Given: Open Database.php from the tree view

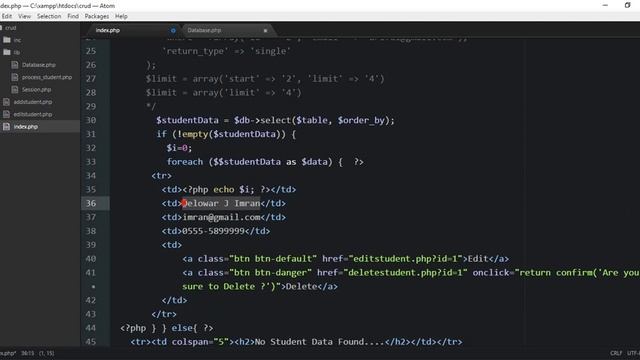Looking at the screenshot, I should [x=39, y=65].
